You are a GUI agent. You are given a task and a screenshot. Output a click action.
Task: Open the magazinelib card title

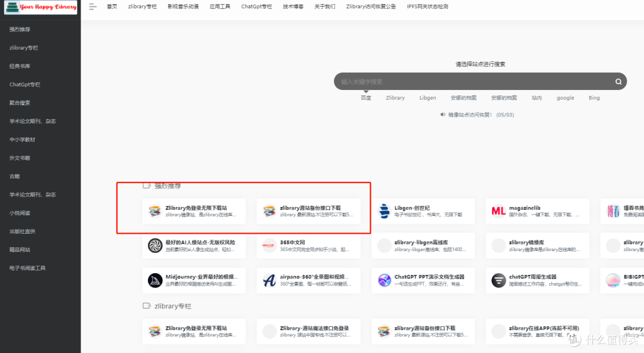tap(525, 208)
